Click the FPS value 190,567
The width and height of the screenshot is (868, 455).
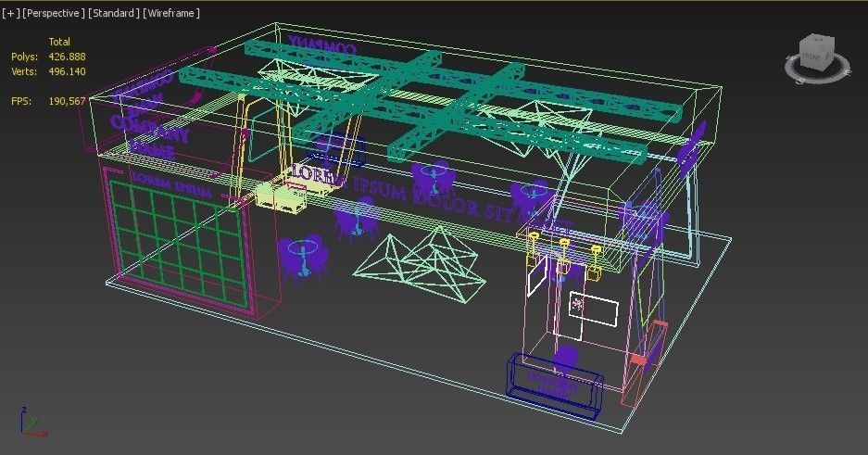pos(67,101)
